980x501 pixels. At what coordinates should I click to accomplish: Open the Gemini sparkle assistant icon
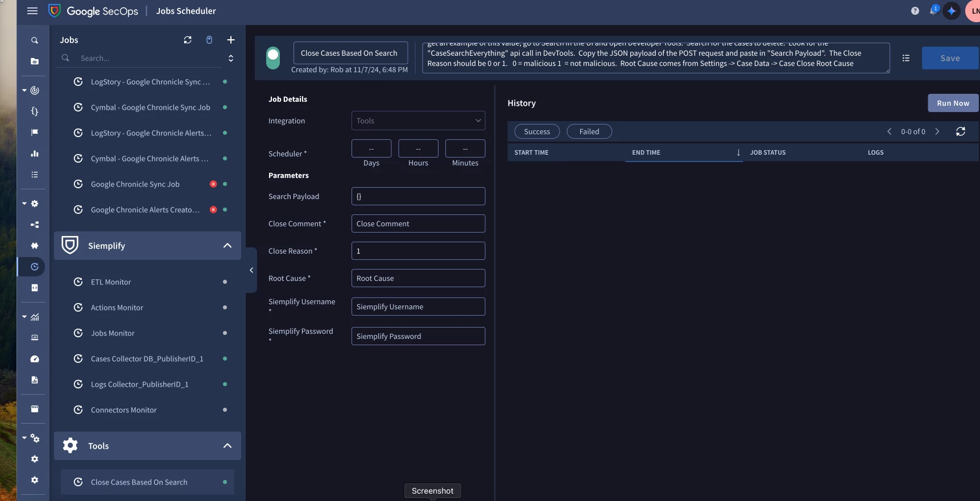(952, 11)
